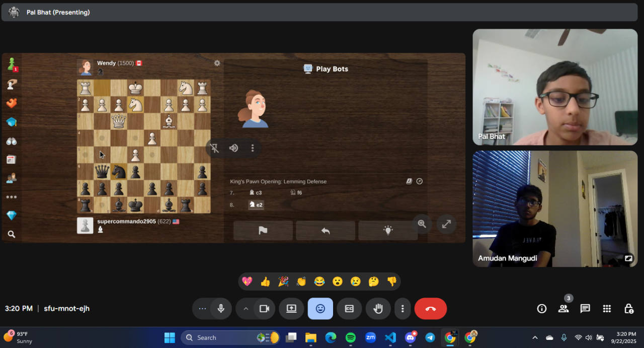Open board settings gear above the board
Screen dimensions: 644x348
click(x=217, y=63)
